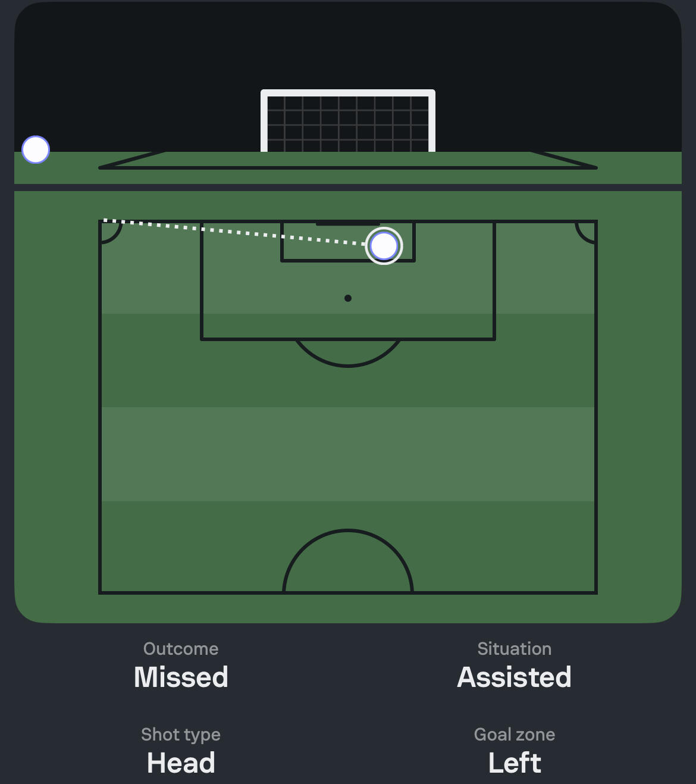The width and height of the screenshot is (696, 784).
Task: Click the right goalpost
Action: [432, 123]
